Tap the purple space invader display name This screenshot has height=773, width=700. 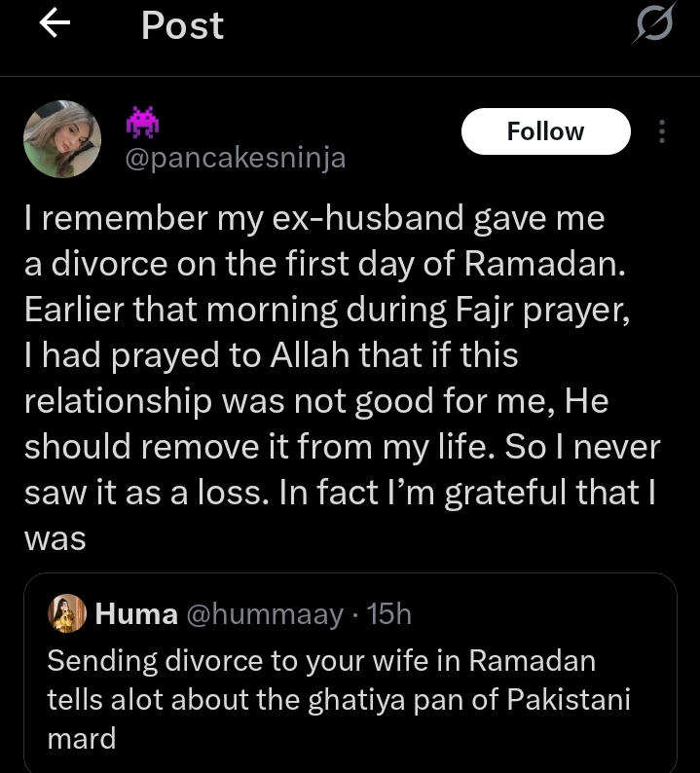[x=143, y=121]
